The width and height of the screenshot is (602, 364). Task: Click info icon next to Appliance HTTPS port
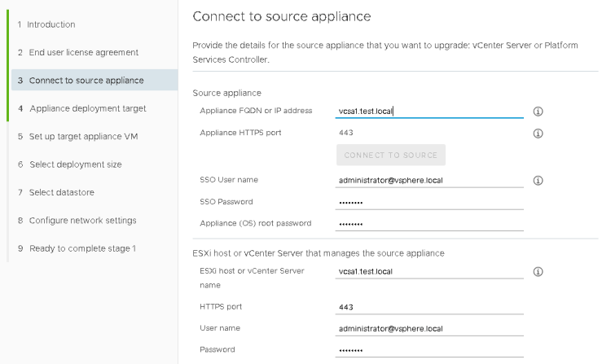click(x=538, y=133)
